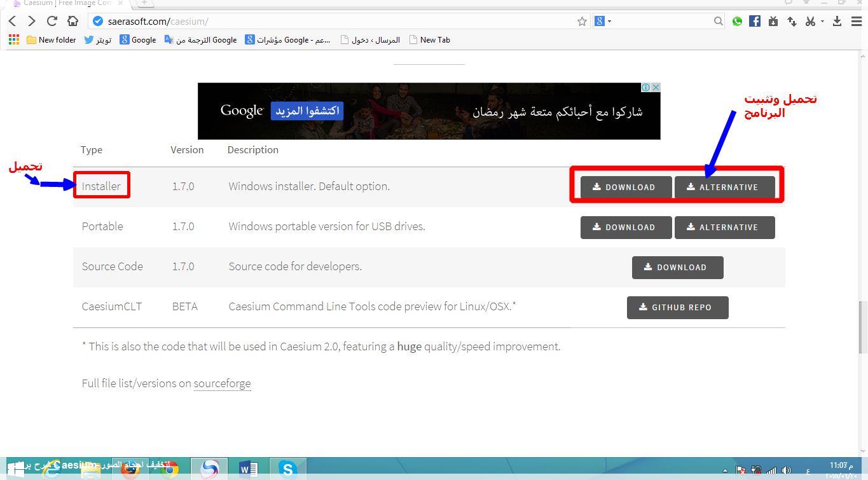The height and width of the screenshot is (480, 868).
Task: Open Google Chrome from the taskbar
Action: coord(170,469)
